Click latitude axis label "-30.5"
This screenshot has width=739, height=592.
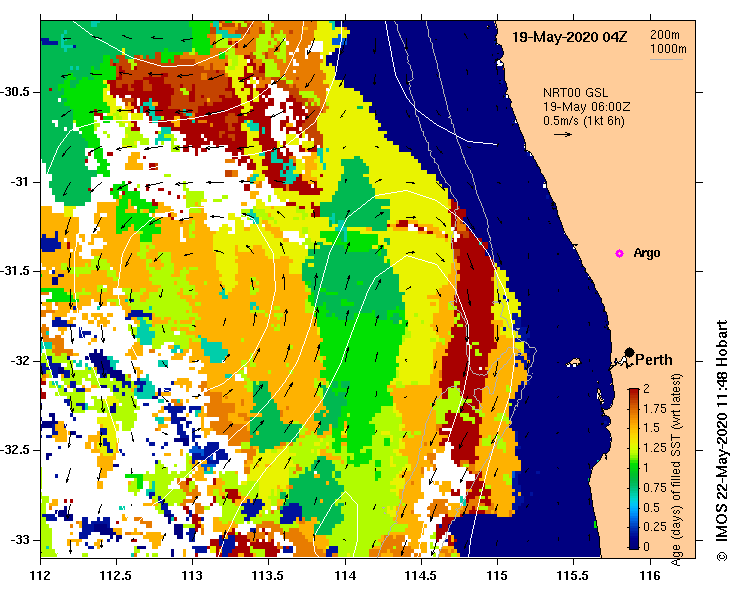15,92
